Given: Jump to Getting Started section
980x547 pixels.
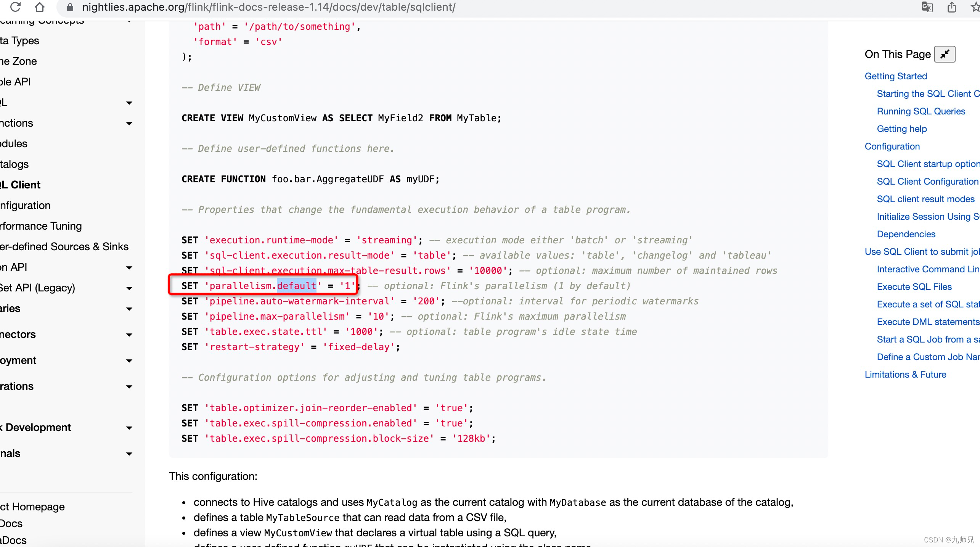Looking at the screenshot, I should point(896,76).
